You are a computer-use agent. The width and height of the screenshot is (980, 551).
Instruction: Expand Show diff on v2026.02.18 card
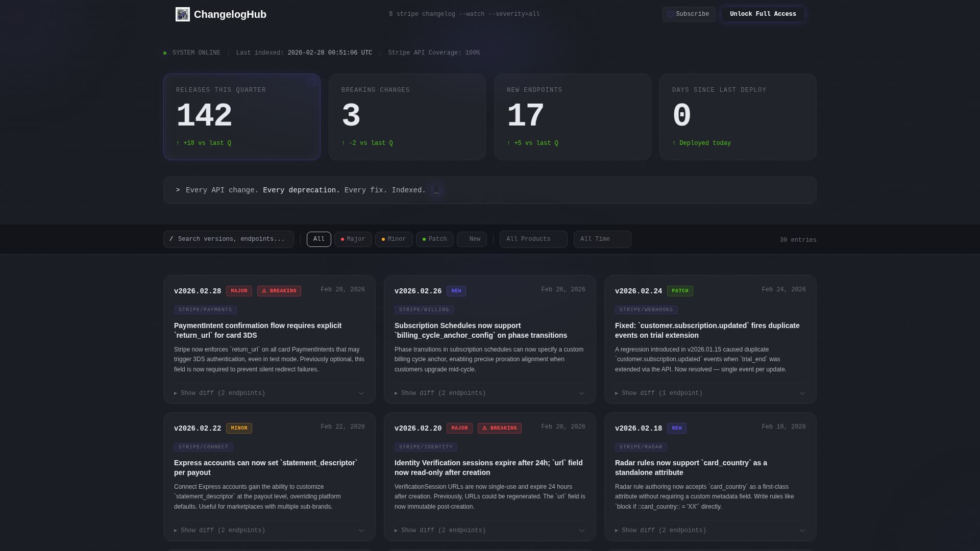(660, 531)
